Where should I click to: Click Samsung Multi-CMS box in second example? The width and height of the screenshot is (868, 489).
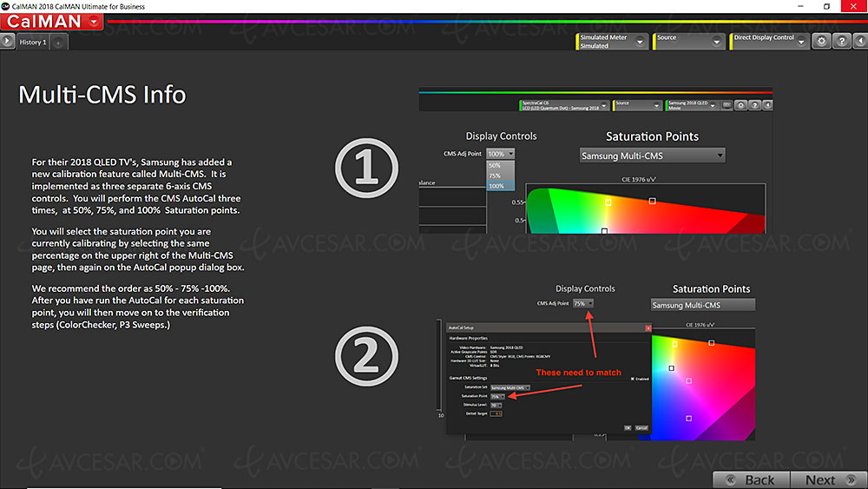(702, 305)
